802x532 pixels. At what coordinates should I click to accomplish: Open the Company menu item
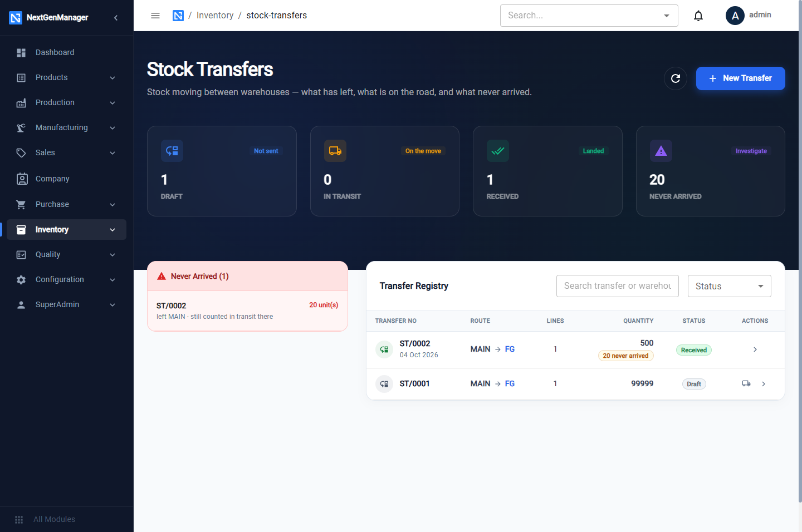pos(67,179)
